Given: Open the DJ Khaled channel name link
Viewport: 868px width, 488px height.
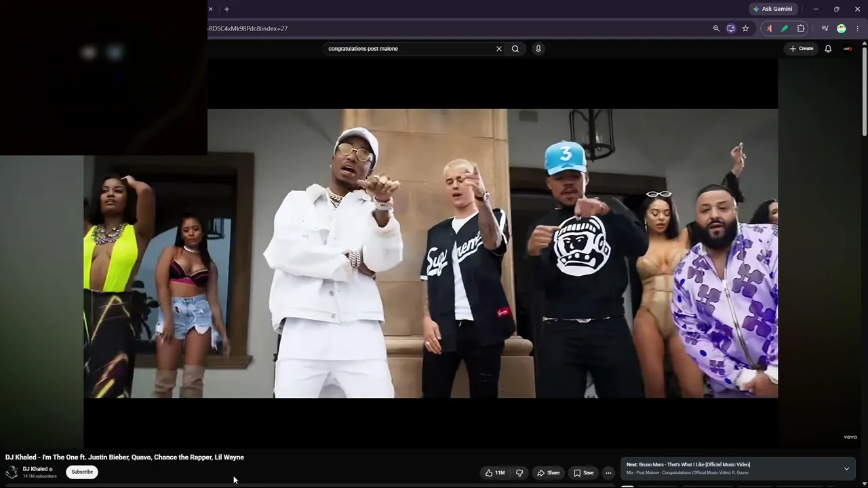Looking at the screenshot, I should click(x=35, y=469).
